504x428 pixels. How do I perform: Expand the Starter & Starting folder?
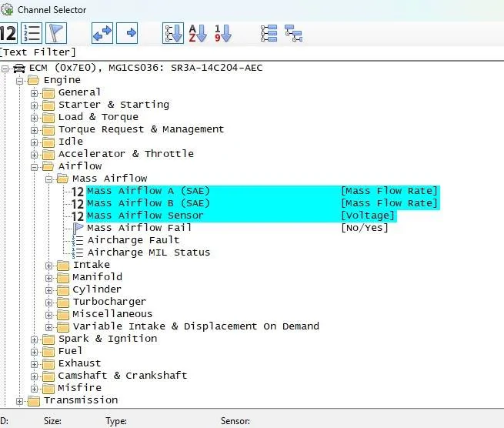point(34,105)
